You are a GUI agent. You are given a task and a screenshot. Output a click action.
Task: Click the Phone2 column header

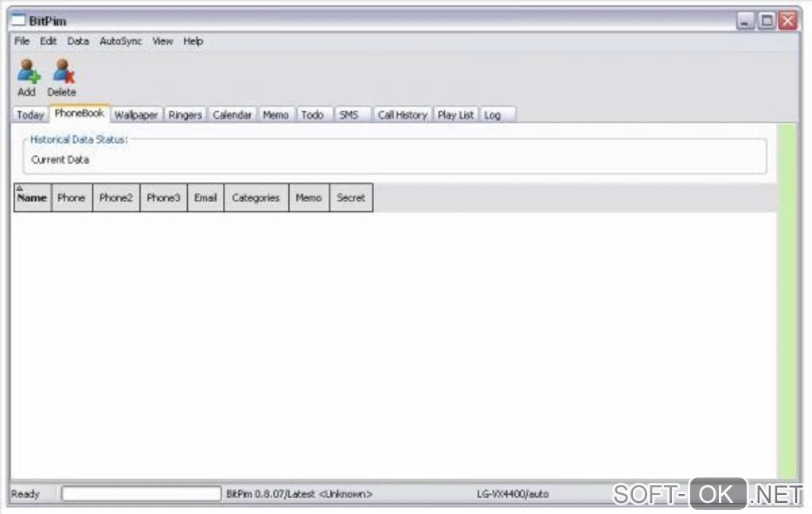[x=116, y=198]
